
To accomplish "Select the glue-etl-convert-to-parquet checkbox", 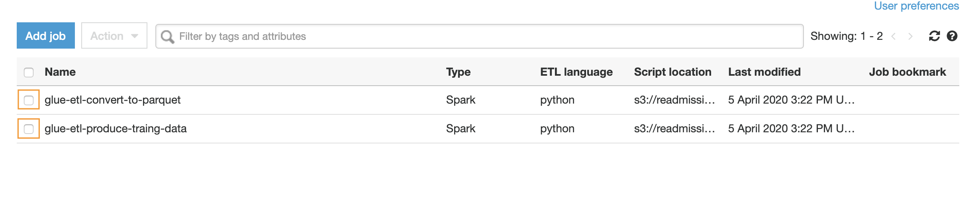I will click(29, 100).
